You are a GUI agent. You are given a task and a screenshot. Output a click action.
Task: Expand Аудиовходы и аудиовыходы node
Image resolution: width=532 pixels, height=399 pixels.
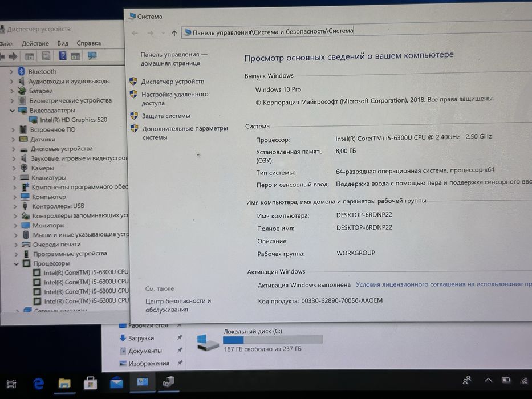(11, 82)
